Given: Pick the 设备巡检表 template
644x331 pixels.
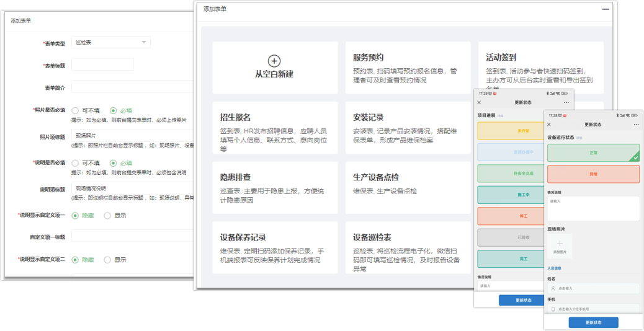Looking at the screenshot, I should coord(408,248).
